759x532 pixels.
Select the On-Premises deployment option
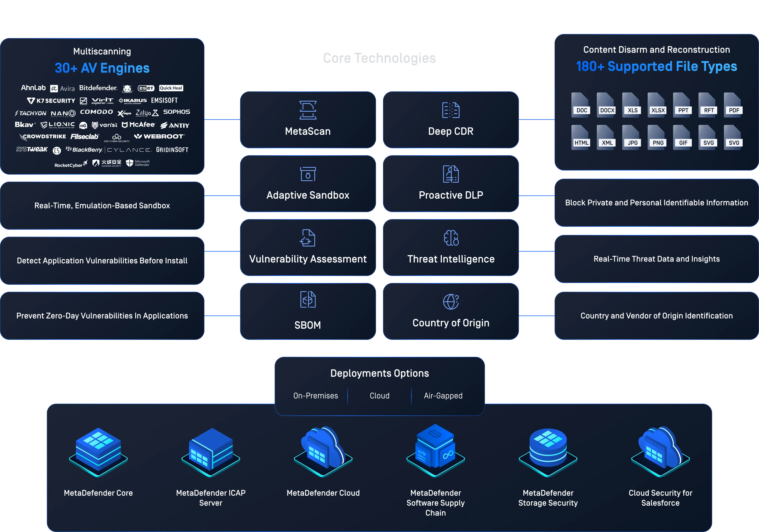(315, 396)
